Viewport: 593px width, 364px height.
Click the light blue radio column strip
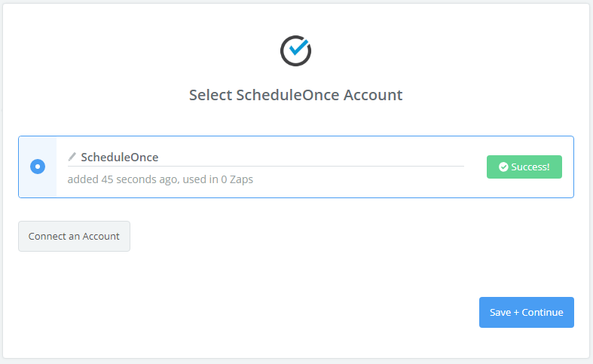coord(38,187)
